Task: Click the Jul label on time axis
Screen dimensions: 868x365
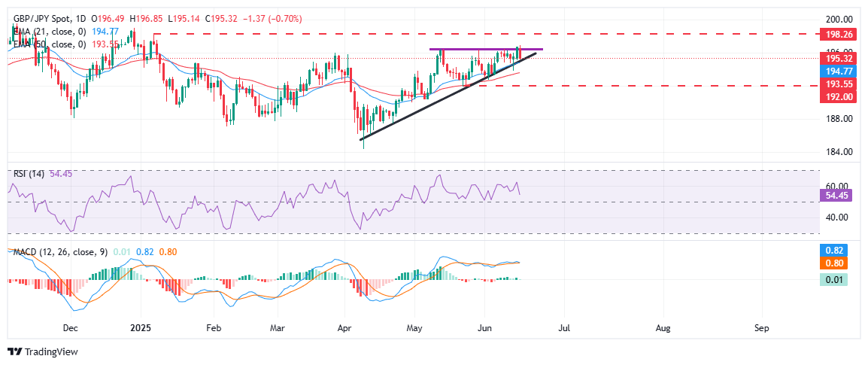Action: coord(564,329)
